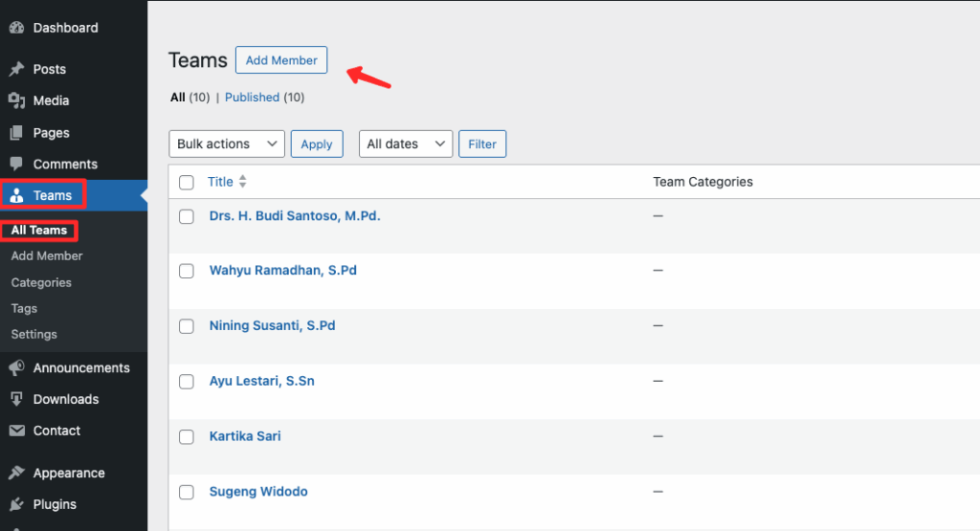Go to Announcements in the sidebar
Viewport: 980px width, 531px height.
point(82,368)
